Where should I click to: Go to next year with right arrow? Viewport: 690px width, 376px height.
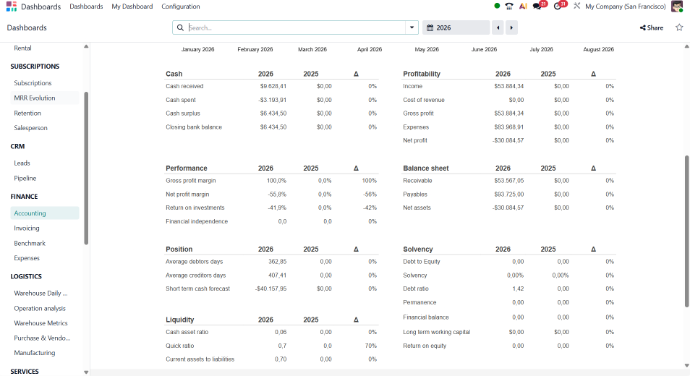pos(511,28)
